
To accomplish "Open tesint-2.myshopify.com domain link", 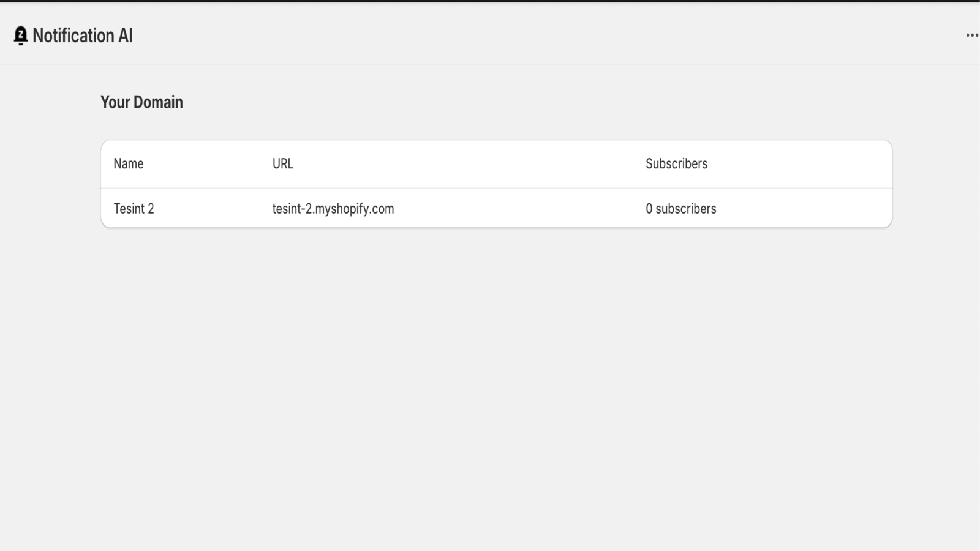I will [333, 208].
